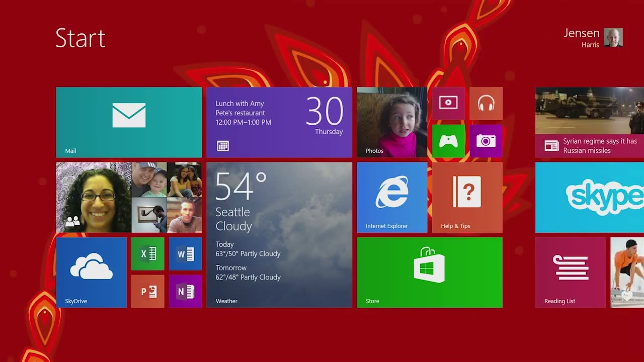Viewport: 644px width, 362px height.
Task: Open the Reading List tile
Action: pyautogui.click(x=571, y=273)
